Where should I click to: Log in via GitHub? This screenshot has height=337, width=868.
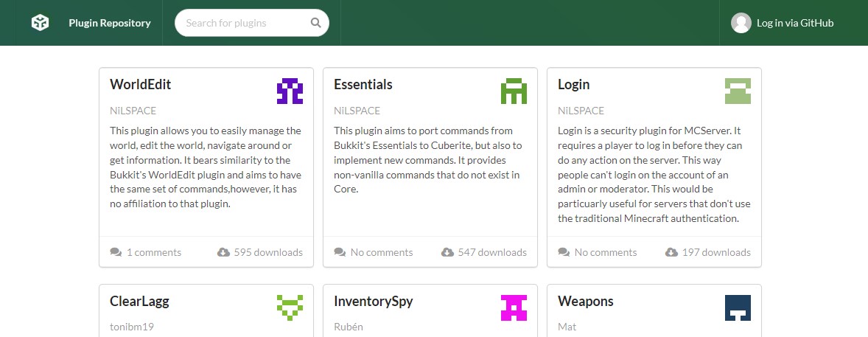point(794,23)
